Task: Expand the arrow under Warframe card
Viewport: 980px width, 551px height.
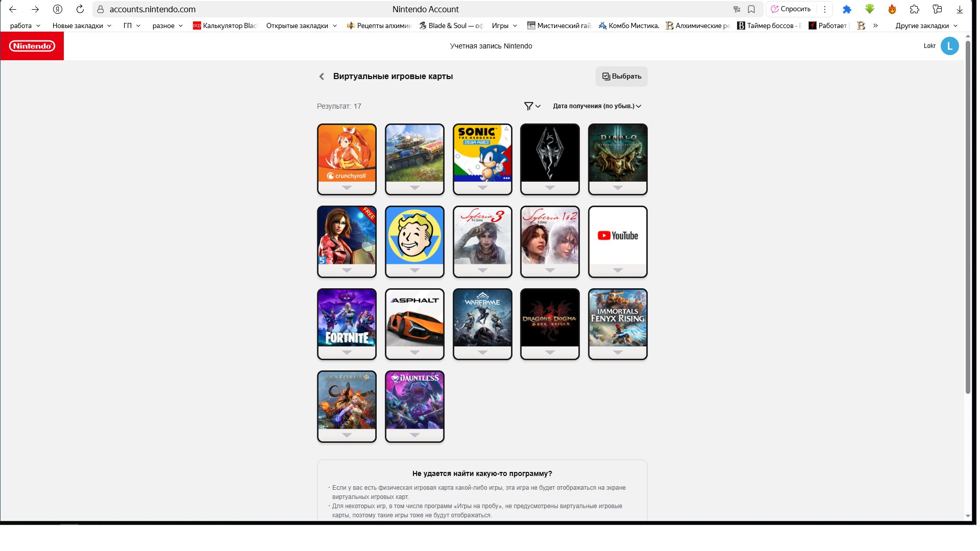Action: 482,353
